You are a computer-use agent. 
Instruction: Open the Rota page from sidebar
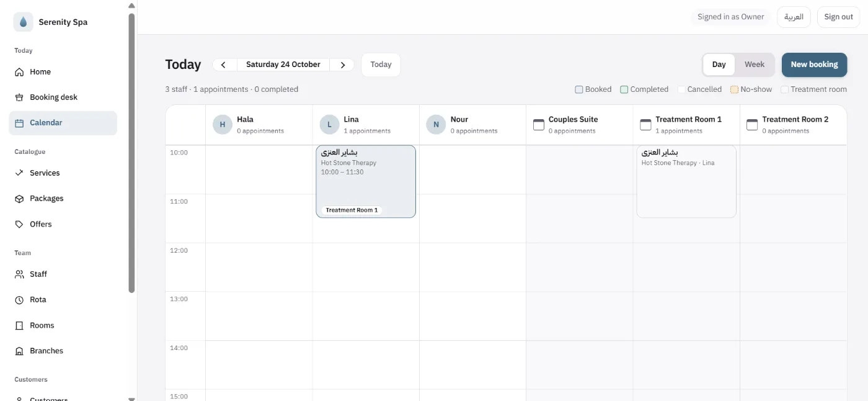click(x=63, y=300)
